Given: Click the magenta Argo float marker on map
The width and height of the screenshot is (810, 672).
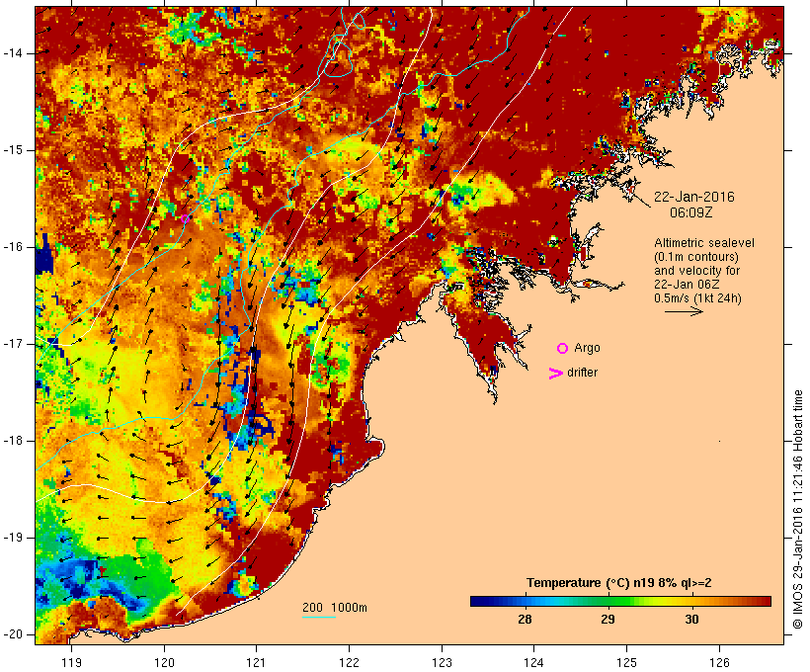Looking at the screenshot, I should 185,218.
